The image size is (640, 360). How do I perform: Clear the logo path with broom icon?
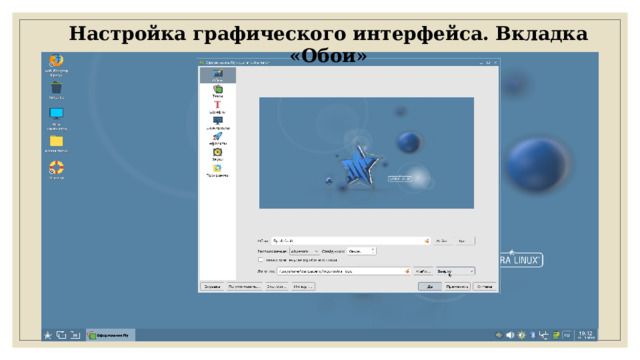(x=407, y=271)
